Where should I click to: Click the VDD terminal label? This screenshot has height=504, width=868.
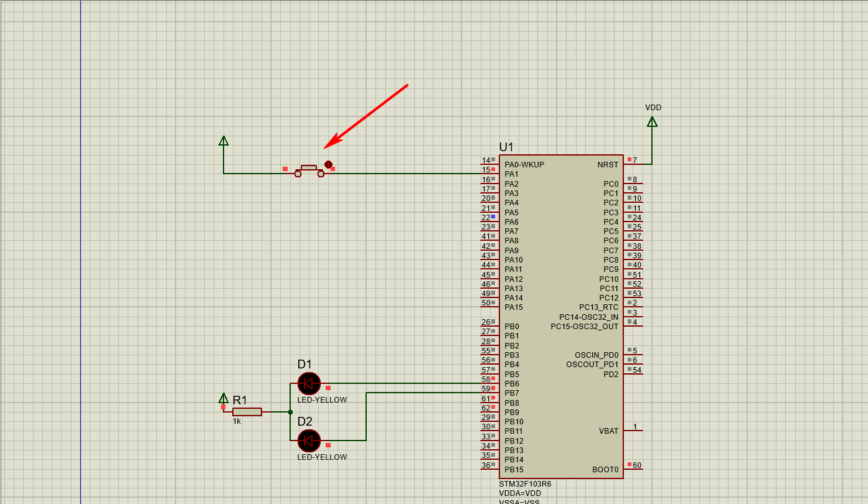click(x=653, y=108)
